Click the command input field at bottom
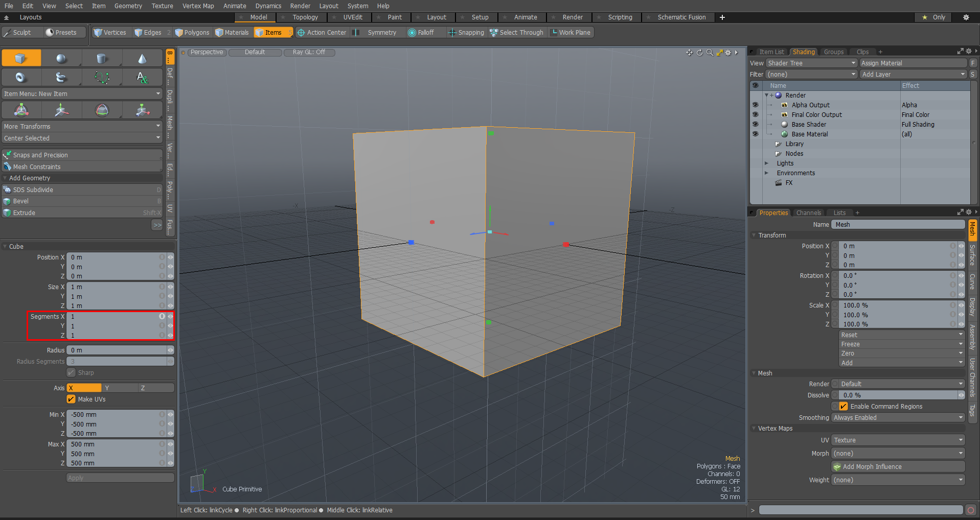This screenshot has height=520, width=980. coord(861,510)
